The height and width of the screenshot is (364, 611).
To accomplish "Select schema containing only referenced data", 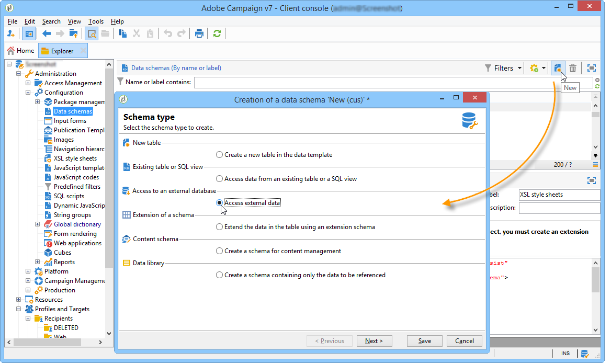I will 219,275.
